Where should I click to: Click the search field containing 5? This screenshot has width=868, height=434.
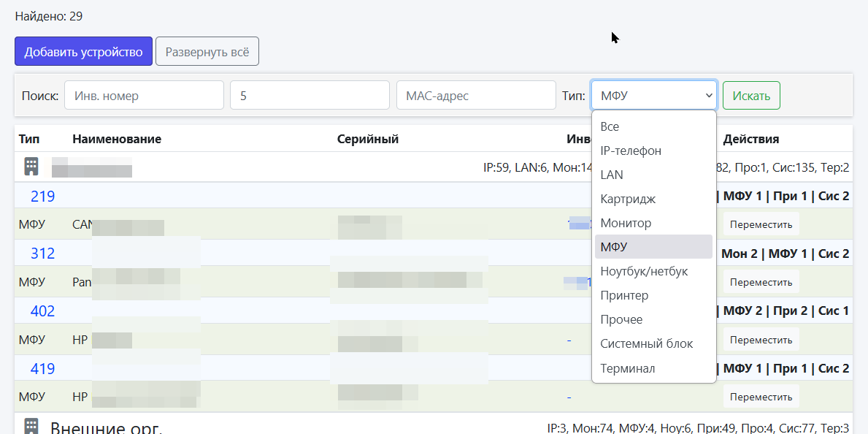pos(310,95)
